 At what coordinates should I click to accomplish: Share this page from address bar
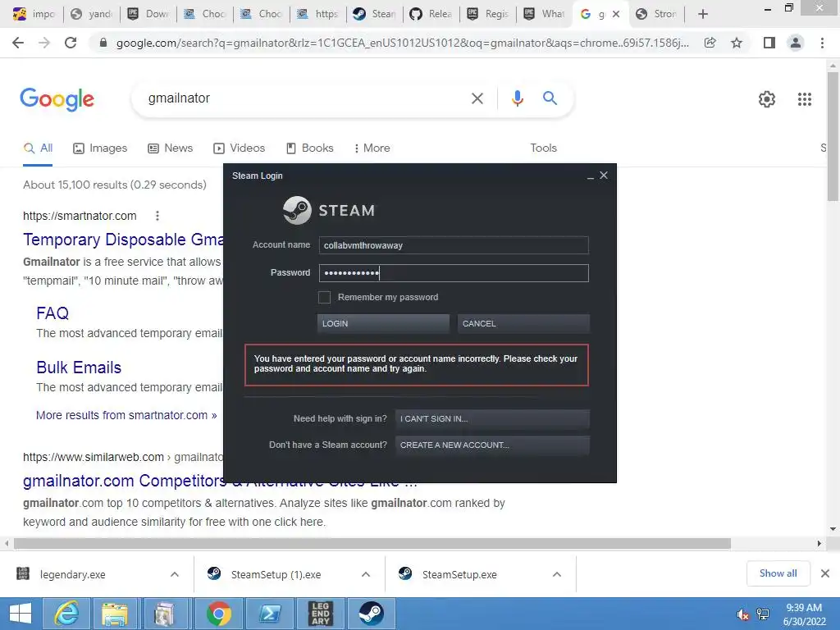tap(710, 43)
